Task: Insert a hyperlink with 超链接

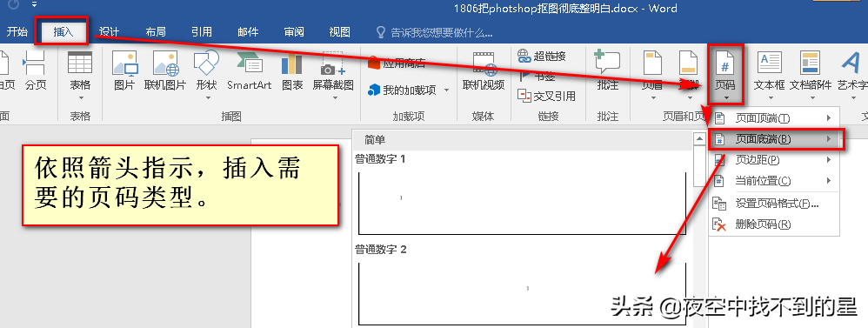Action: click(542, 56)
